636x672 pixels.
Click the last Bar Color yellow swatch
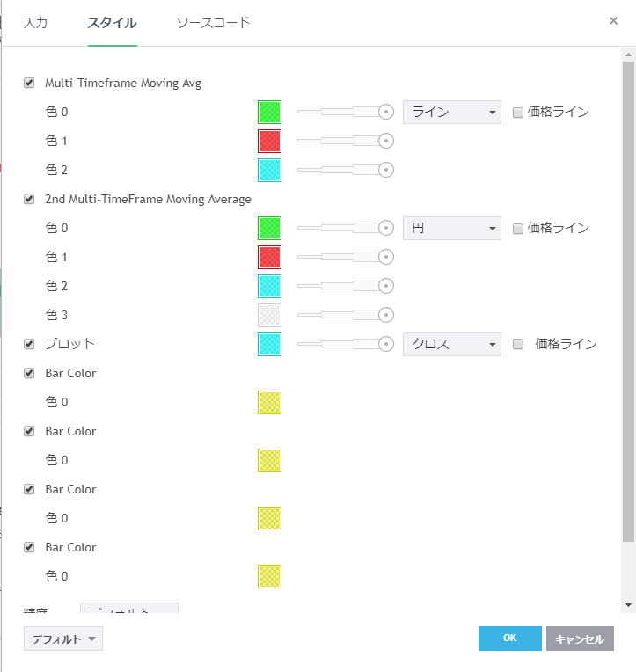[269, 576]
